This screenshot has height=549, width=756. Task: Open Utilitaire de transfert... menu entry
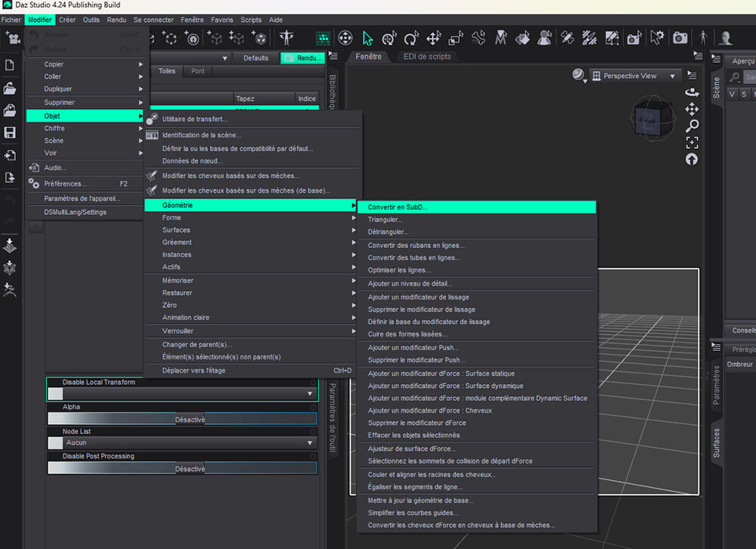(253, 119)
